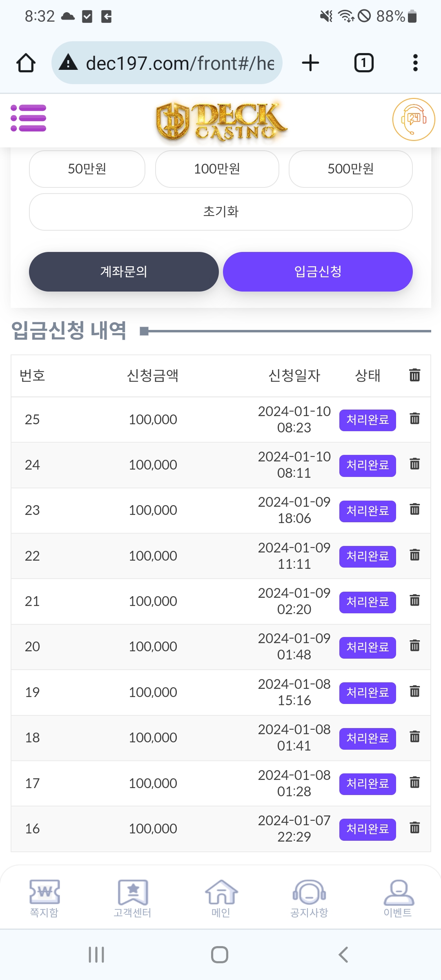This screenshot has height=980, width=441.
Task: Delete deposit record number 16
Action: click(414, 828)
